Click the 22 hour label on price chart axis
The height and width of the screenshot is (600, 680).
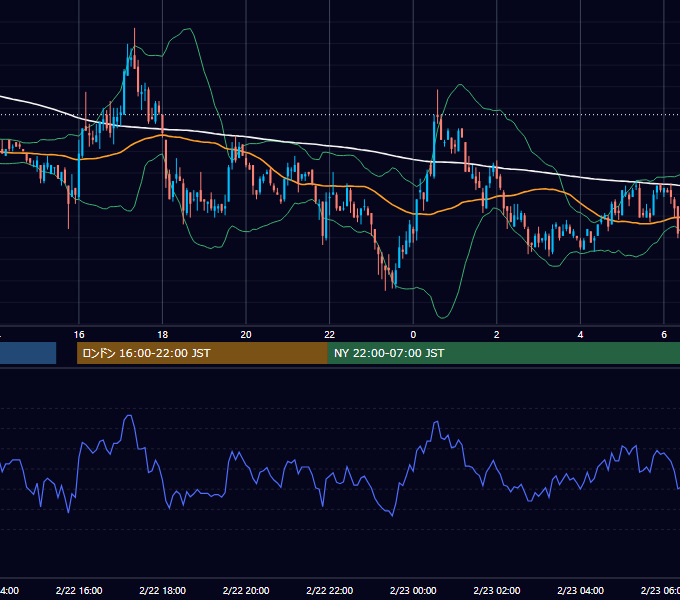(330, 335)
